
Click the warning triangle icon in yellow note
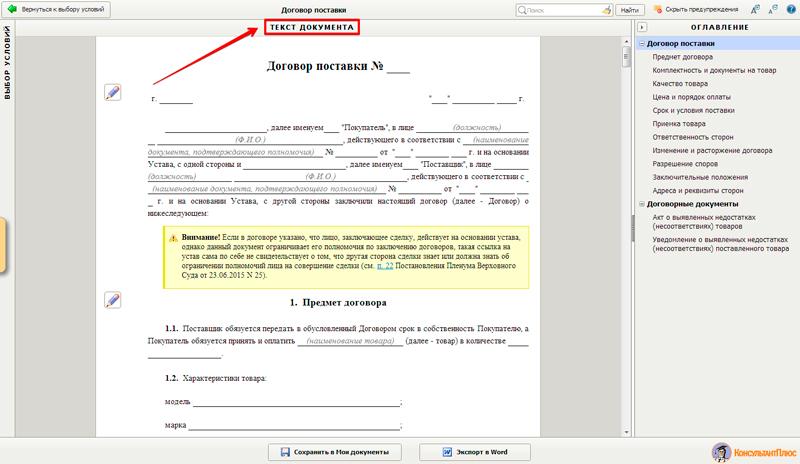(173, 238)
